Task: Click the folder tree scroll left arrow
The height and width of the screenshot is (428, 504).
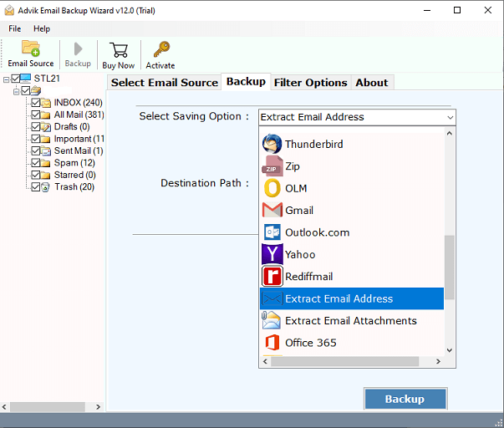Action: coord(4,407)
